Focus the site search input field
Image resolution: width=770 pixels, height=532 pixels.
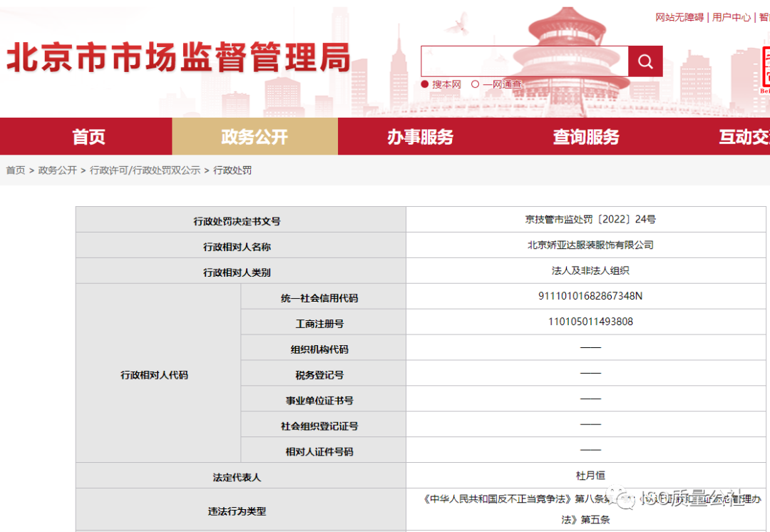click(525, 61)
